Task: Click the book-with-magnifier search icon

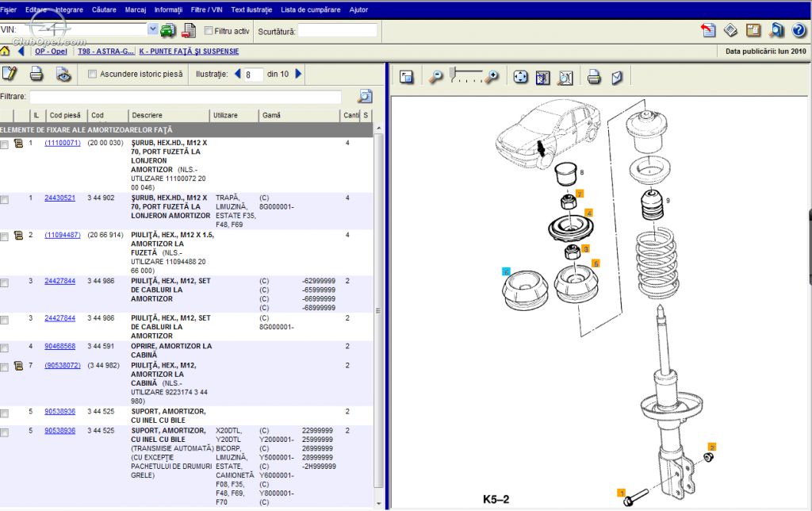Action: 776,31
